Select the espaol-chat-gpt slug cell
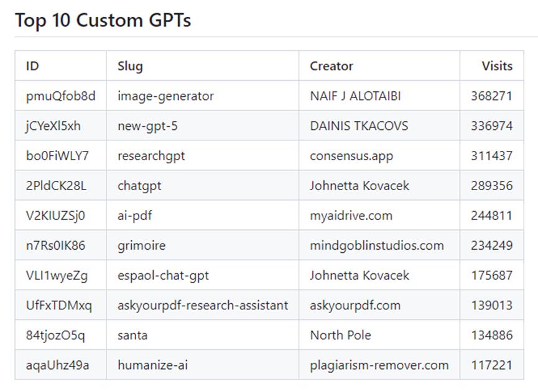The height and width of the screenshot is (392, 538). point(163,275)
